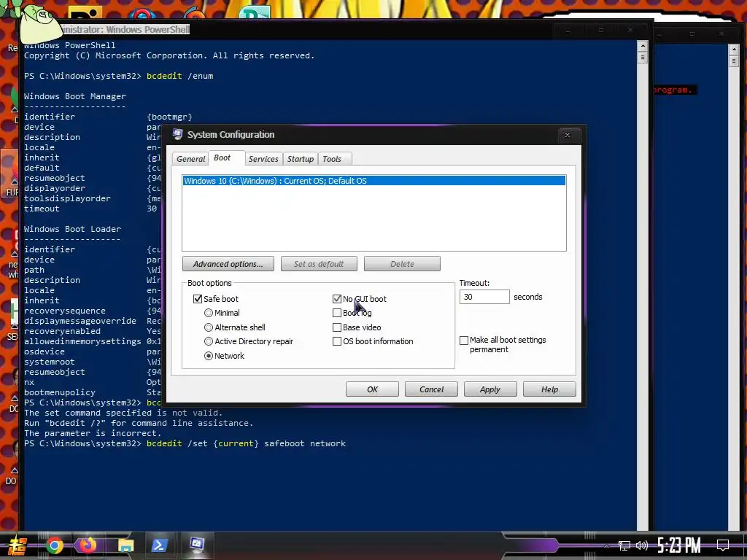
Task: Click the Set as default button
Action: (319, 264)
